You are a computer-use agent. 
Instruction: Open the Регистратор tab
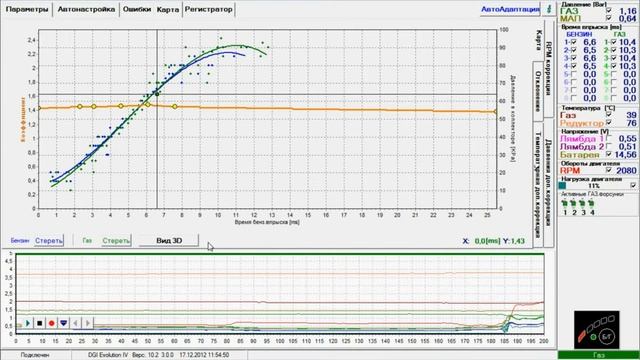click(x=208, y=9)
